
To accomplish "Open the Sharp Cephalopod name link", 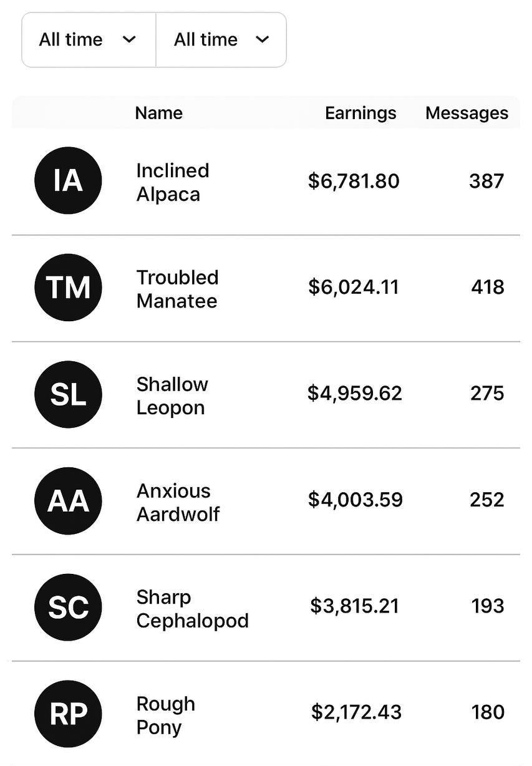I will (192, 609).
